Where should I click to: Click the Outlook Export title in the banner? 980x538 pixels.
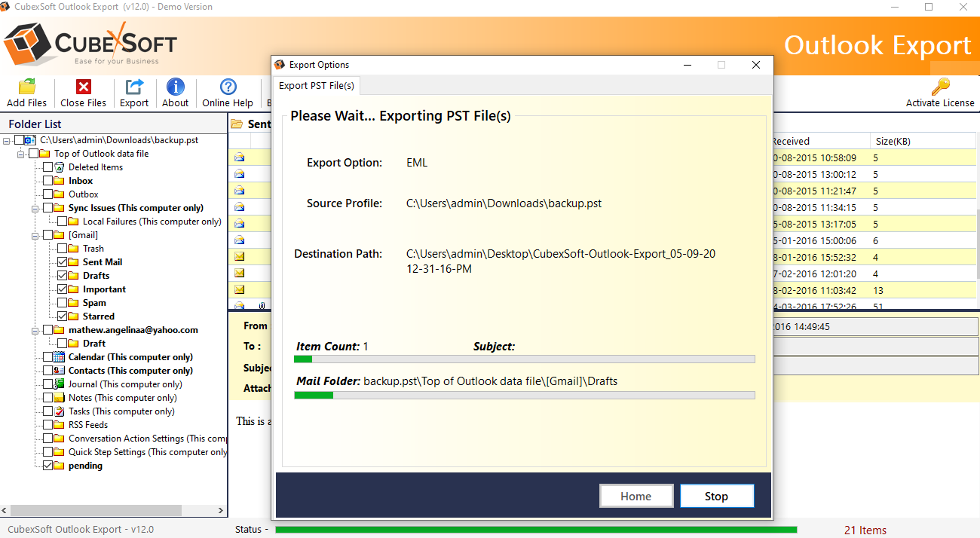pos(878,45)
